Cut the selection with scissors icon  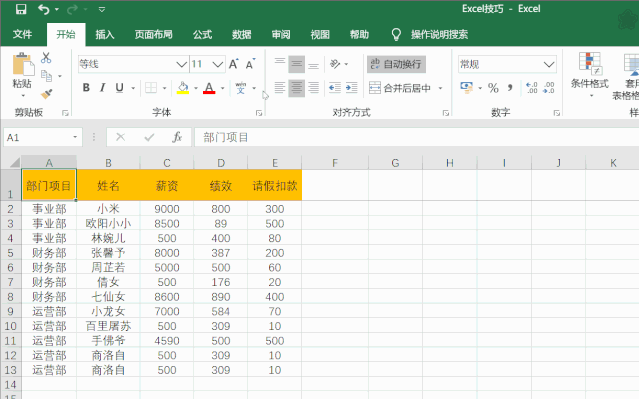pos(46,58)
